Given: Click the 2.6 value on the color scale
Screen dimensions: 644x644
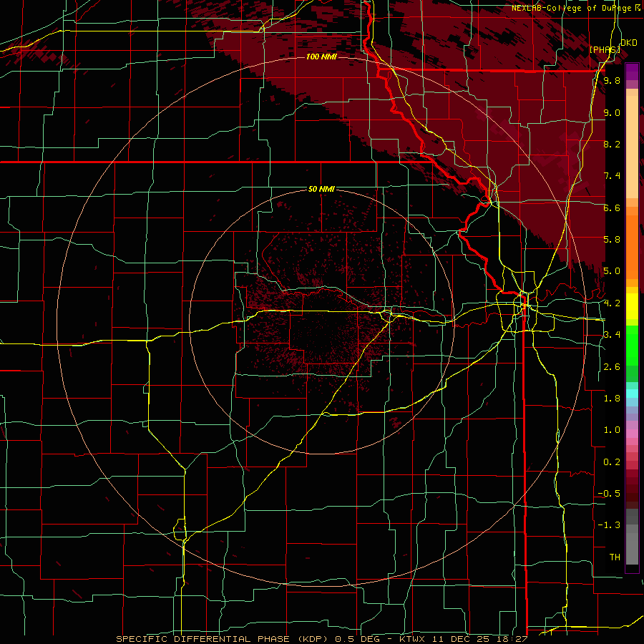Looking at the screenshot, I should (612, 367).
